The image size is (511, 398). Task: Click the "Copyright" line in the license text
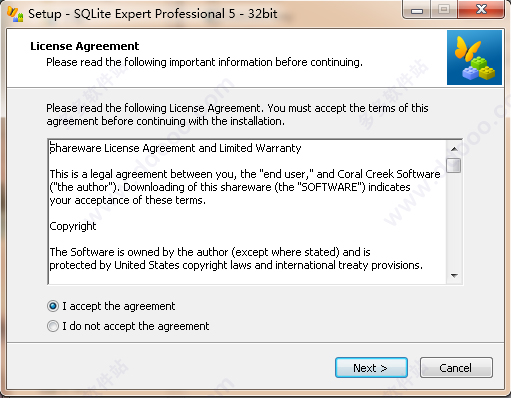tap(73, 226)
